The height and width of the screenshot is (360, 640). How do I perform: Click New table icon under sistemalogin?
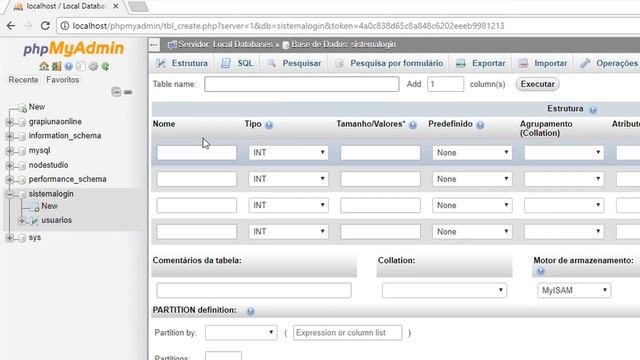[35, 207]
